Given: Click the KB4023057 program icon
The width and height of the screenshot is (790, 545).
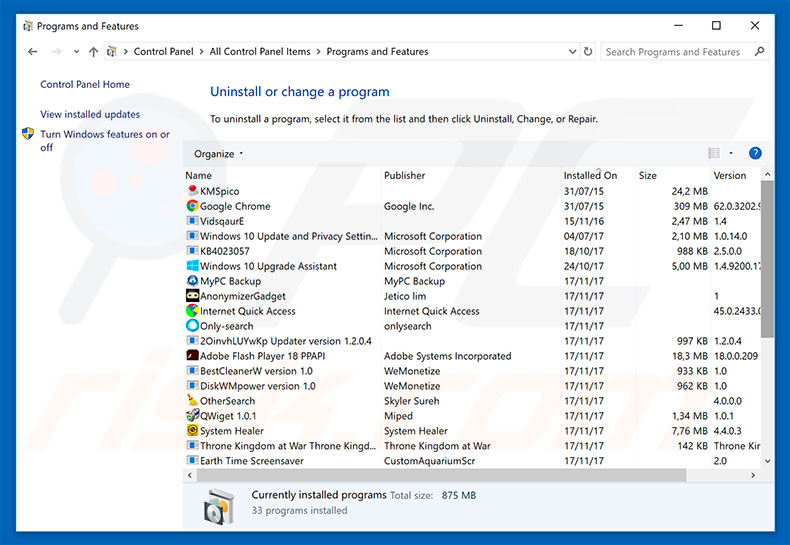Looking at the screenshot, I should pyautogui.click(x=192, y=251).
